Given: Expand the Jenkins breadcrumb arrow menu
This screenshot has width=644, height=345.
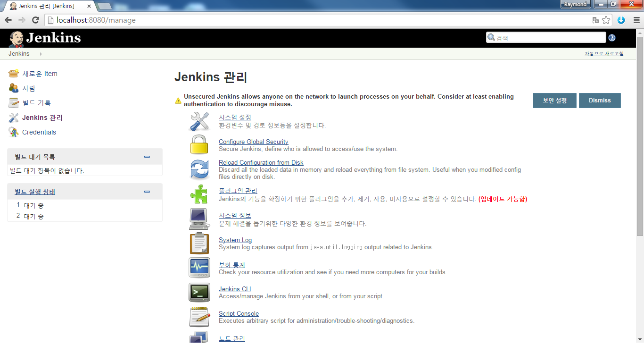Looking at the screenshot, I should point(41,54).
